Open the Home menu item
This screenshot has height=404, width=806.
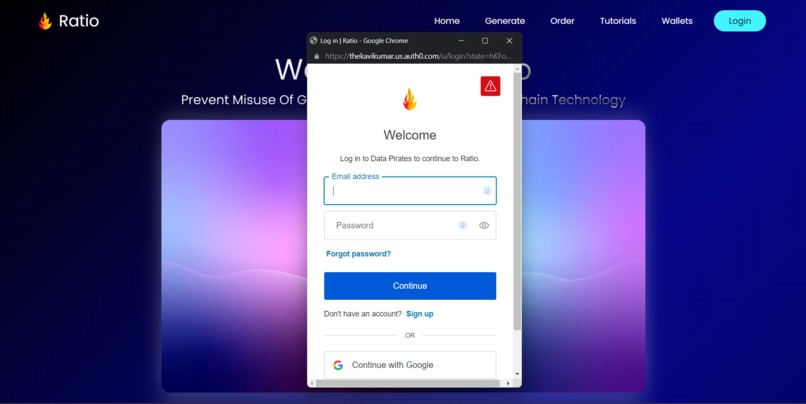tap(447, 21)
